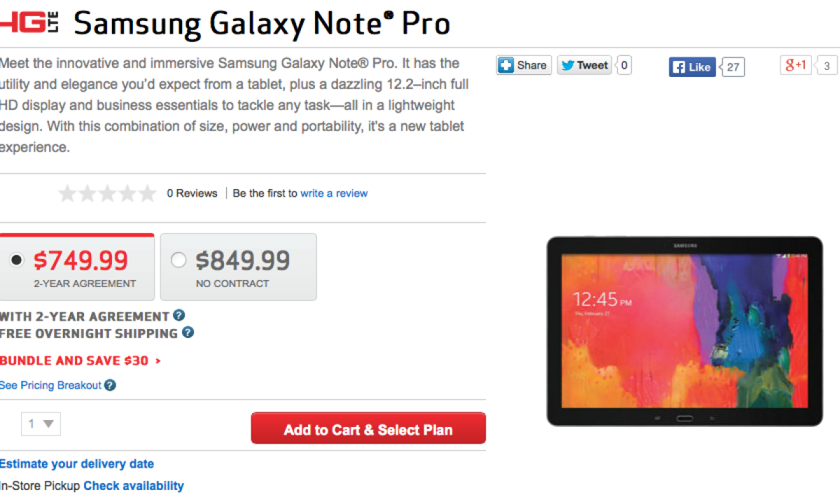Open the quantity dropdown showing 1
The height and width of the screenshot is (504, 840).
click(41, 423)
